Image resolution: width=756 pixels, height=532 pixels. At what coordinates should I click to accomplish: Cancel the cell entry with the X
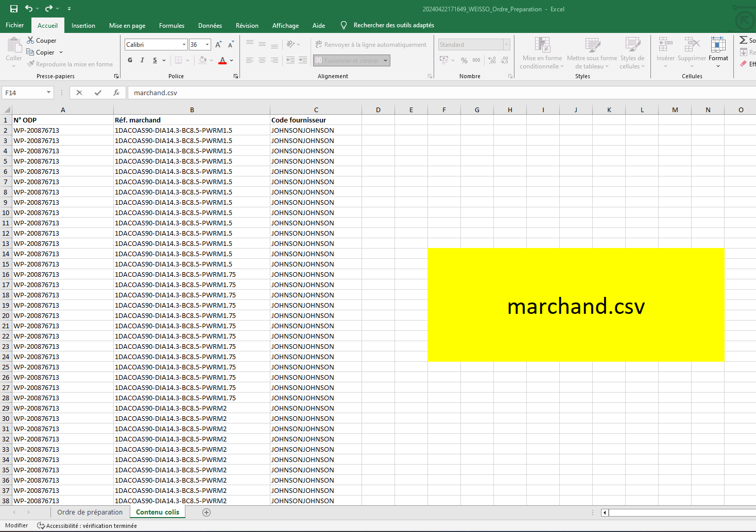79,93
